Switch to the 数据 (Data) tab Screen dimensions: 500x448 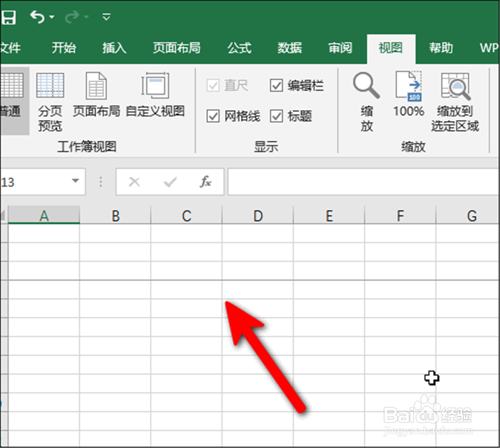(289, 48)
